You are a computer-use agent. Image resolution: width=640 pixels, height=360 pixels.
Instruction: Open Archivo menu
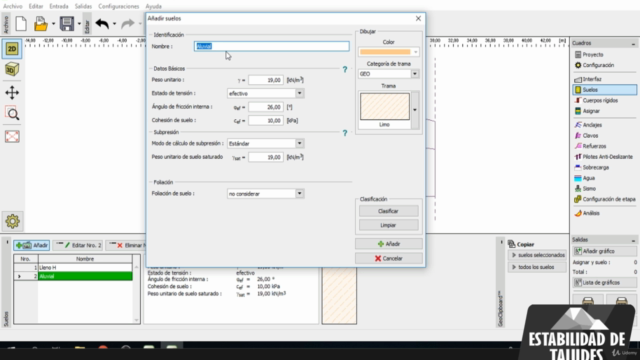tap(13, 6)
